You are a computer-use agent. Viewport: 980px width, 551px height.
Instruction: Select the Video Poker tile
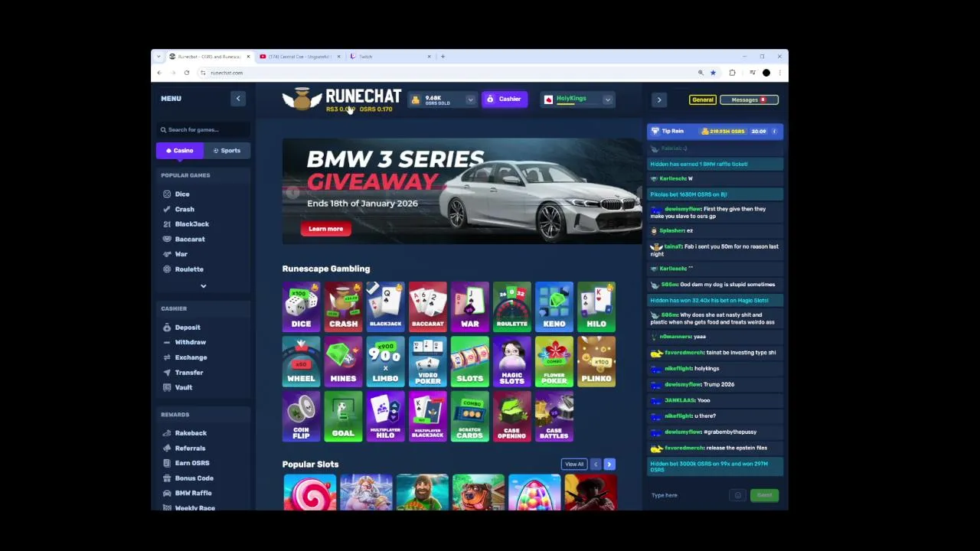tap(427, 362)
